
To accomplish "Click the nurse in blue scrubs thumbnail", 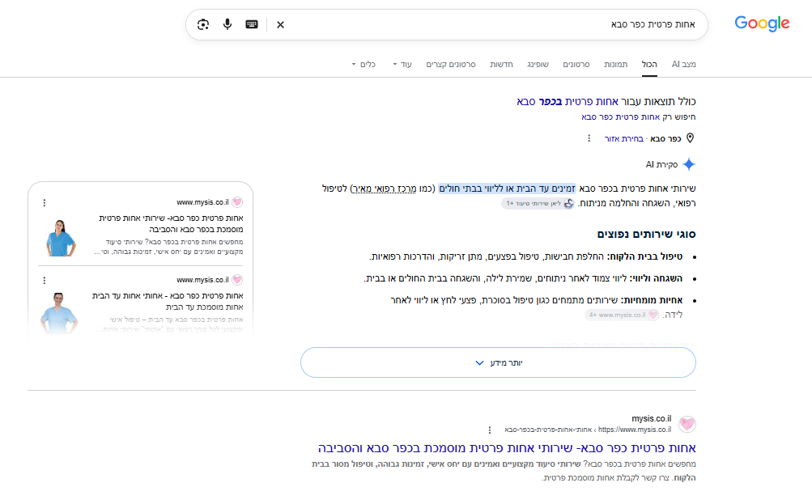I will point(61,237).
